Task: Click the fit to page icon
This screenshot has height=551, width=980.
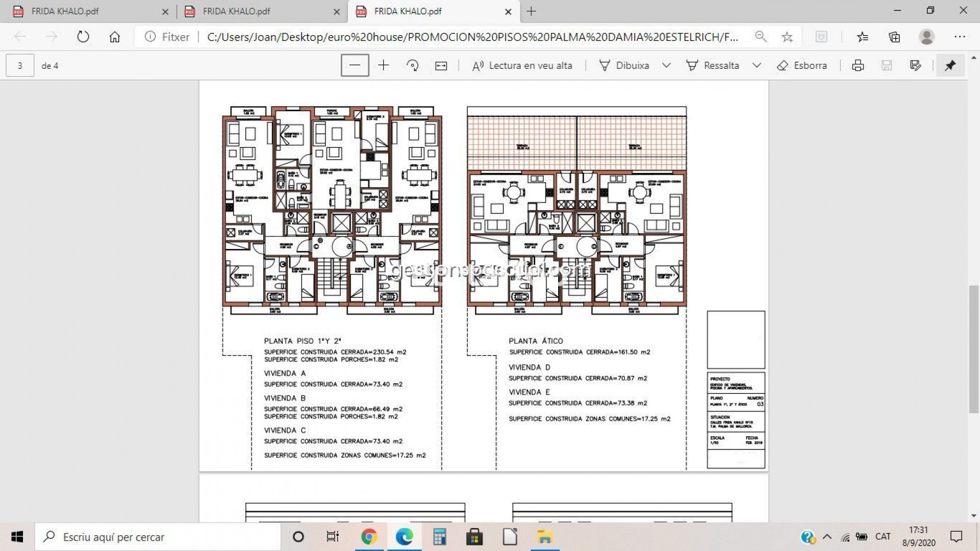Action: (x=441, y=65)
